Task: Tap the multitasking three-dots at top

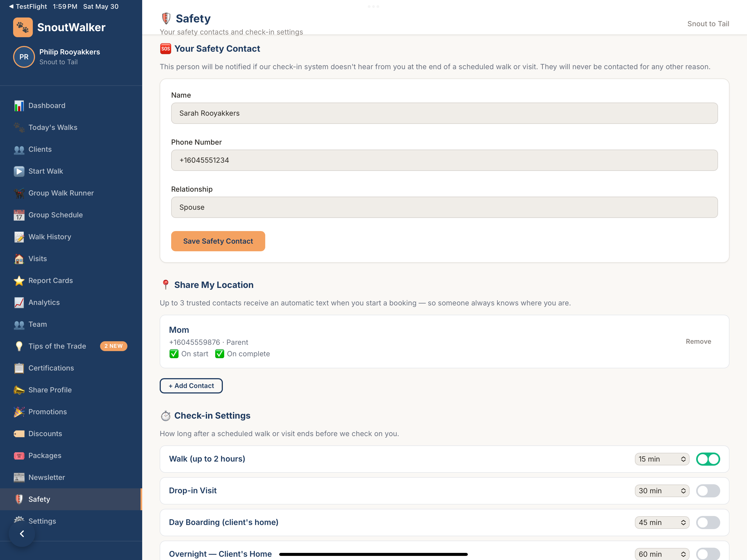Action: pyautogui.click(x=373, y=6)
